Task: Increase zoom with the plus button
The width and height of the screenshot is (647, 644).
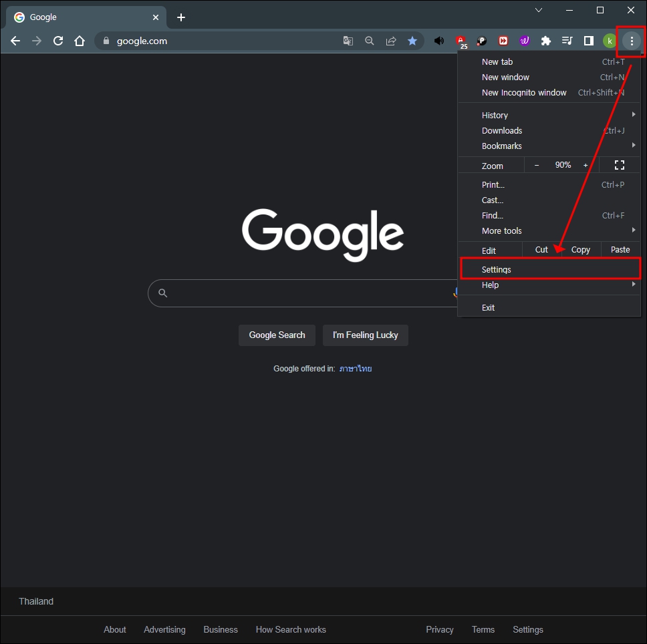Action: (585, 165)
